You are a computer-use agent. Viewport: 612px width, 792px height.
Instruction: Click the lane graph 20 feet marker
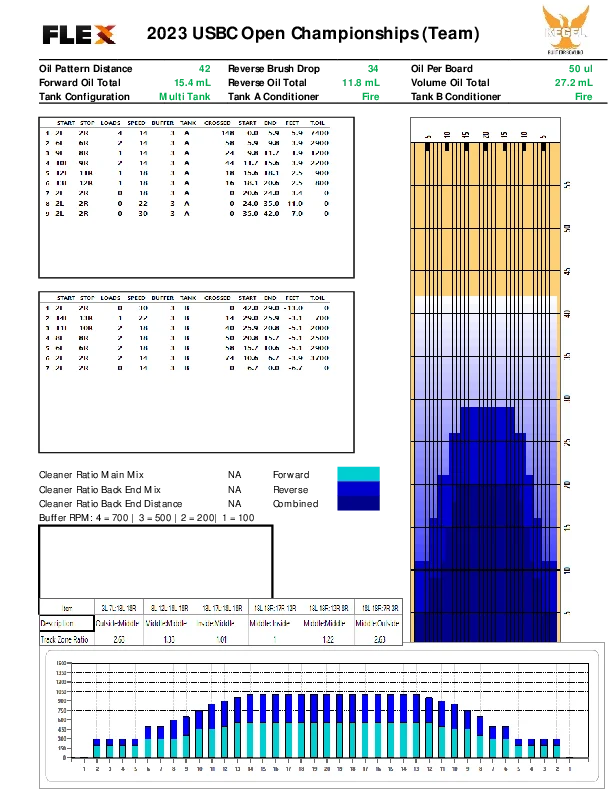(x=568, y=484)
